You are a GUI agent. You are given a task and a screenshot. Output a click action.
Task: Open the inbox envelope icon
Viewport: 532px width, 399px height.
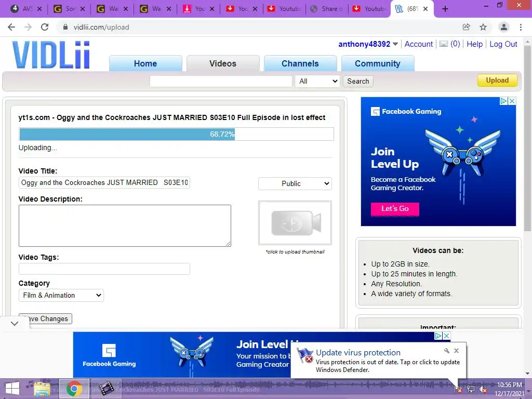coord(444,44)
